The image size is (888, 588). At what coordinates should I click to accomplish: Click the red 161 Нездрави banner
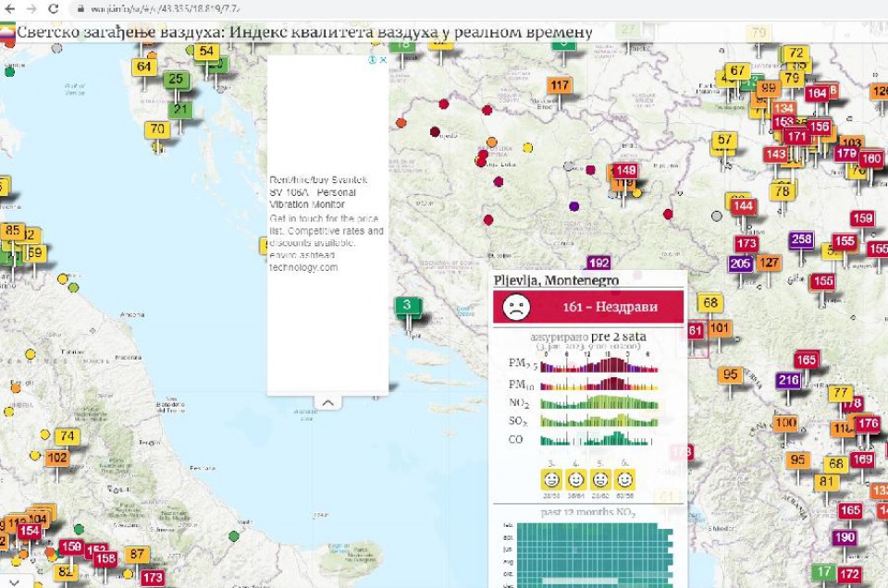point(587,306)
